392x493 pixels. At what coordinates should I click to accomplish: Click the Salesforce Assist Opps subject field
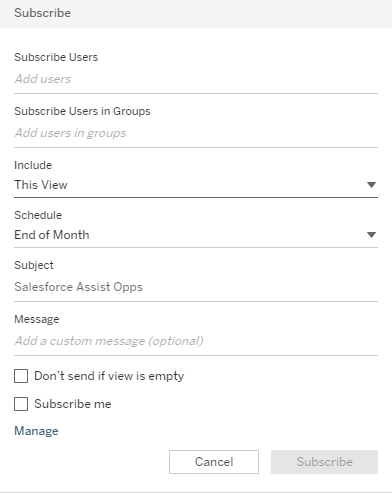coord(196,287)
